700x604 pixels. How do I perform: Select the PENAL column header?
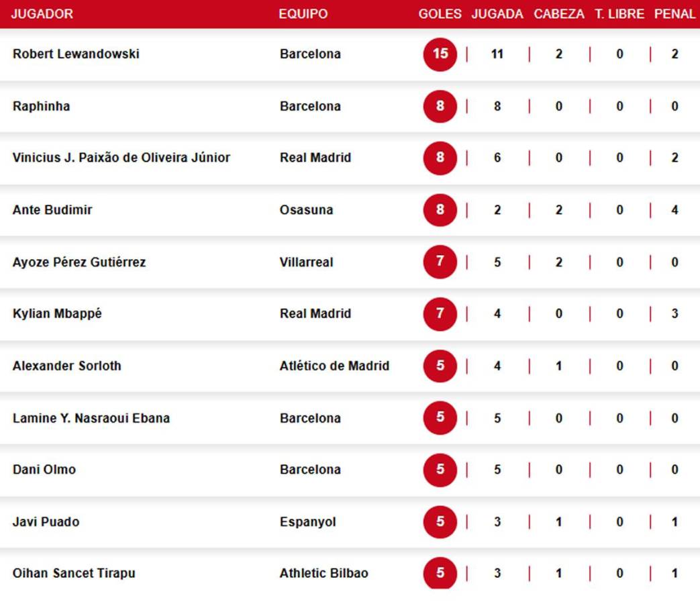point(674,14)
